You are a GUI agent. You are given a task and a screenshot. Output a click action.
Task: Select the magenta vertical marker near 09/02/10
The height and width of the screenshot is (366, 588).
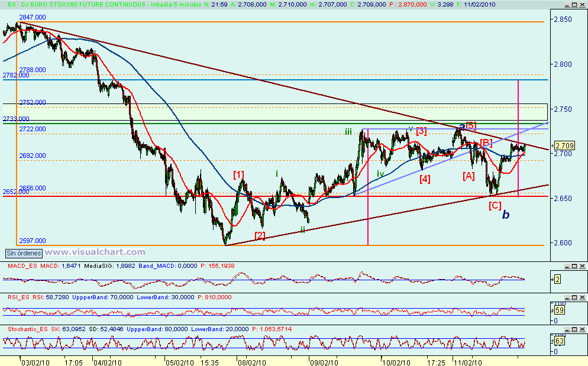(367, 177)
